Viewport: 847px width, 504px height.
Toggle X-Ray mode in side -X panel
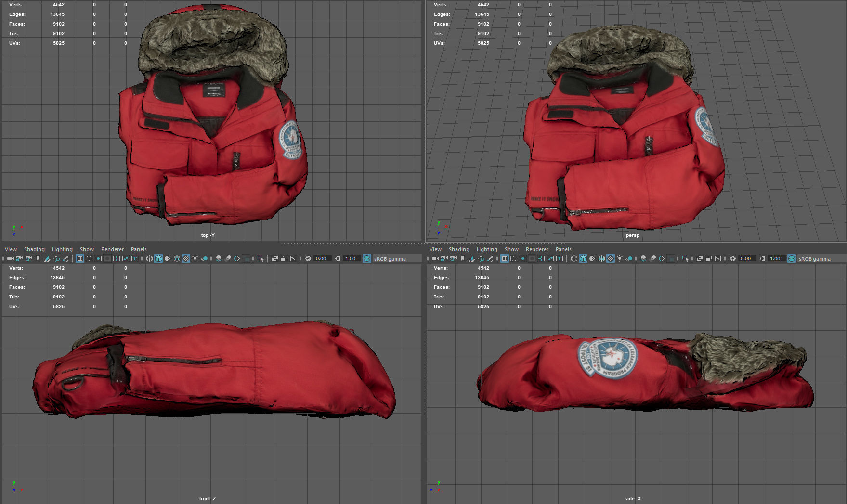[699, 258]
